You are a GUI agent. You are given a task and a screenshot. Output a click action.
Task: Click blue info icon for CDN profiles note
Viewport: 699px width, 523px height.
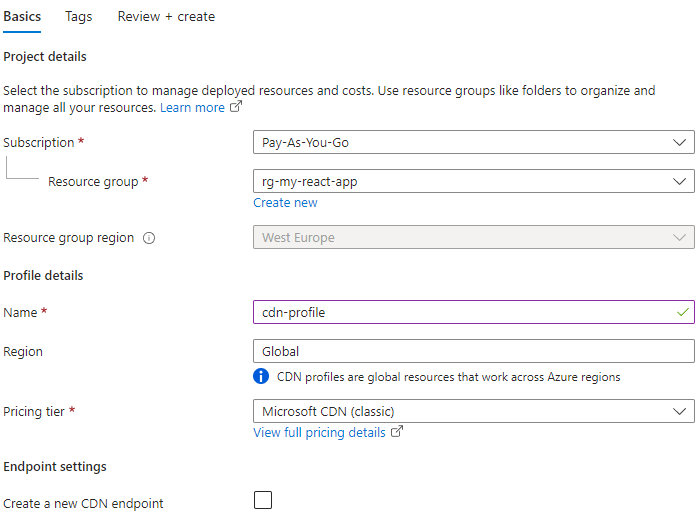(x=261, y=376)
